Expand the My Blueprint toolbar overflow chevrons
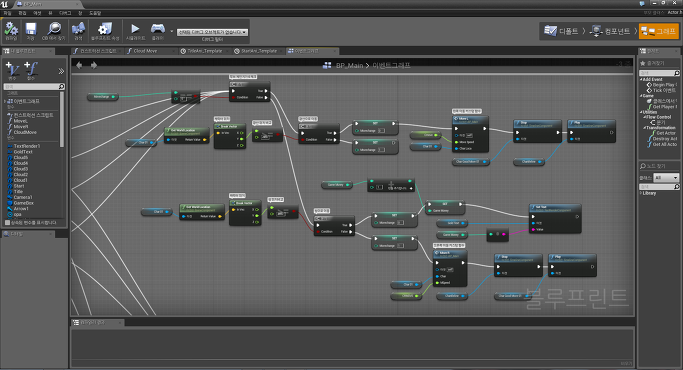683x370 pixels. pyautogui.click(x=61, y=71)
